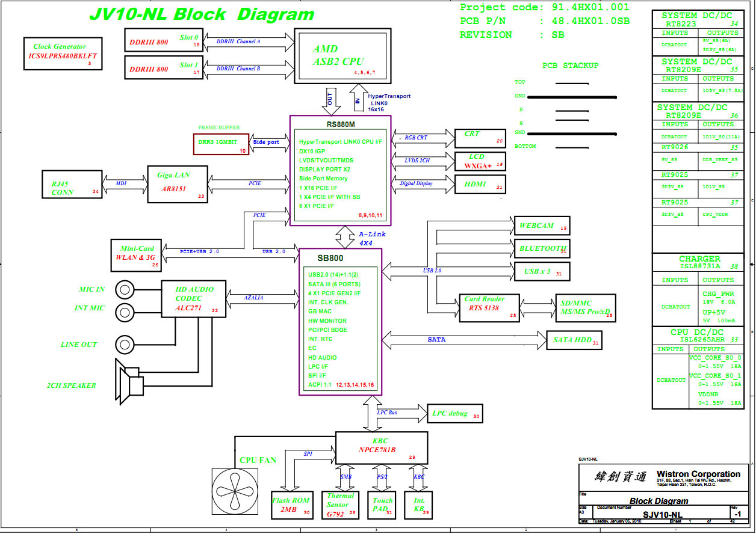The height and width of the screenshot is (534, 756).
Task: Select the RGB CRT bus label
Action: (x=416, y=138)
